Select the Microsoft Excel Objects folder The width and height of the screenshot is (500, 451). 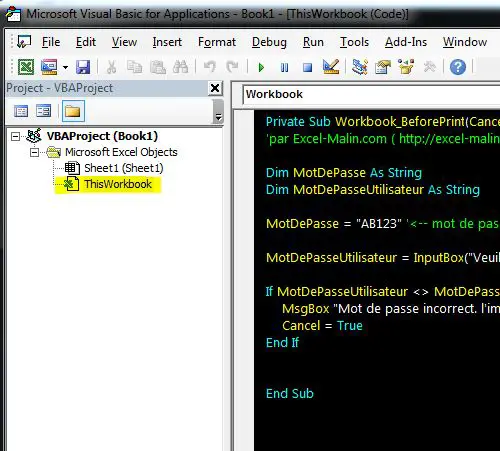click(121, 152)
